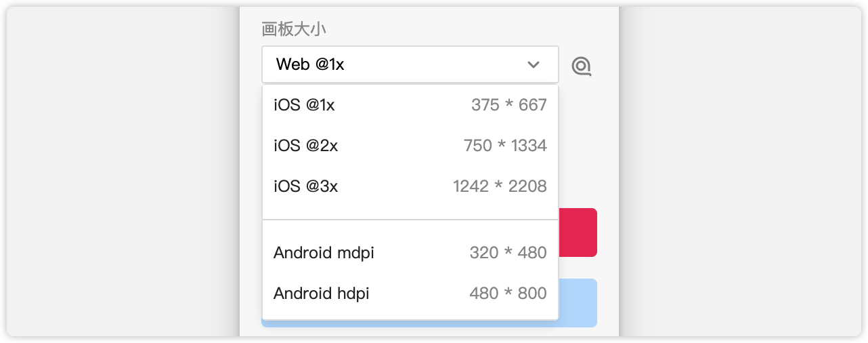Click the 画板大小 label
The height and width of the screenshot is (343, 868).
point(295,28)
